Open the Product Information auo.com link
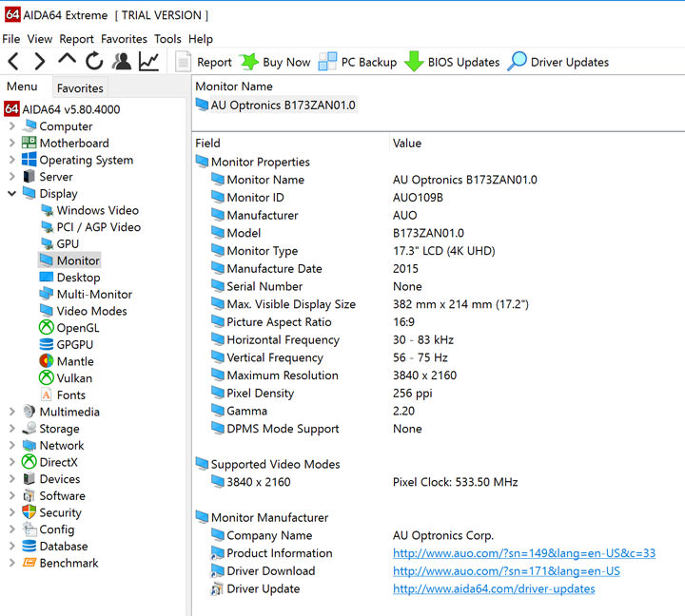 523,553
